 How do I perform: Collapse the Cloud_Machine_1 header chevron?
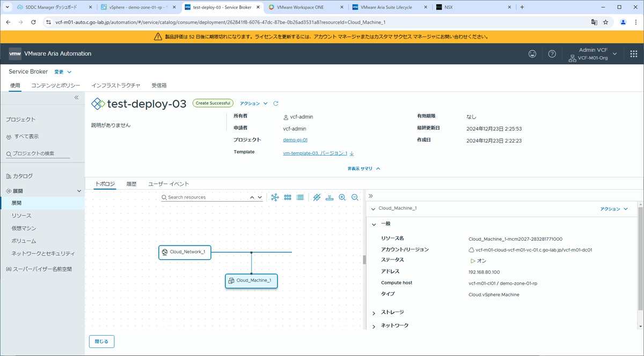374,209
